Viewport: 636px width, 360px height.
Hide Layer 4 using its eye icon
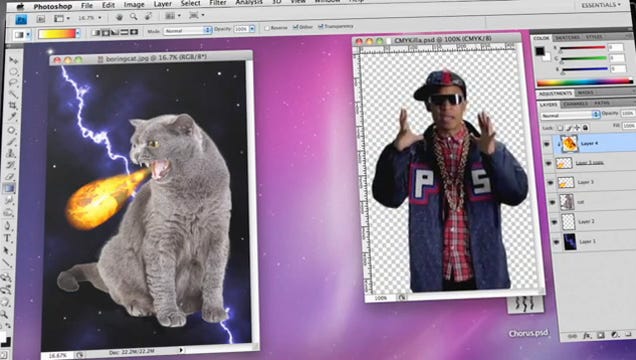point(546,144)
